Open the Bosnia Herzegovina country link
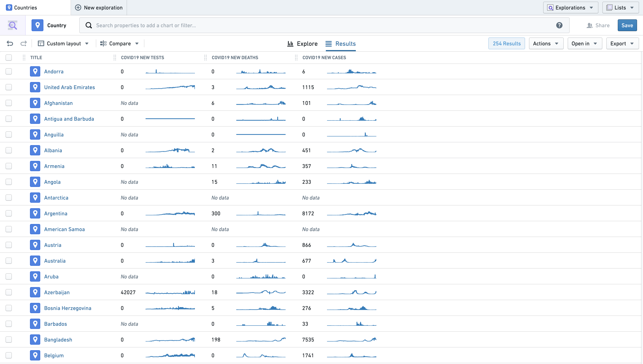Image resolution: width=643 pixels, height=364 pixels. coord(68,308)
